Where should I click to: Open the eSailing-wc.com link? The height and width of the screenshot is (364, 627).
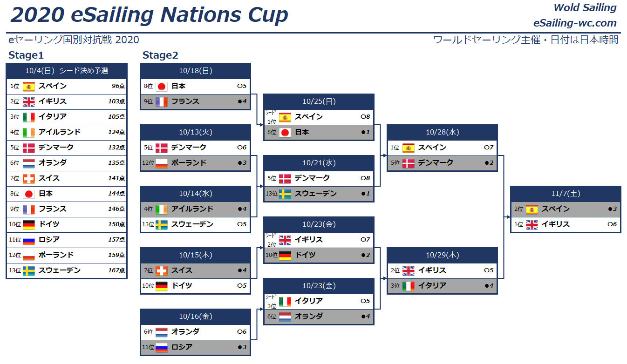tap(575, 23)
